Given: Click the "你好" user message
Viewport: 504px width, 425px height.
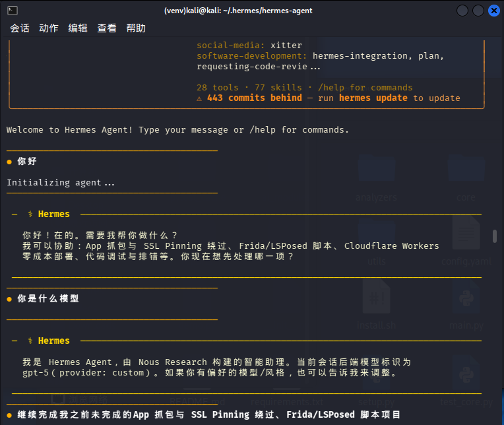Looking at the screenshot, I should coord(27,161).
